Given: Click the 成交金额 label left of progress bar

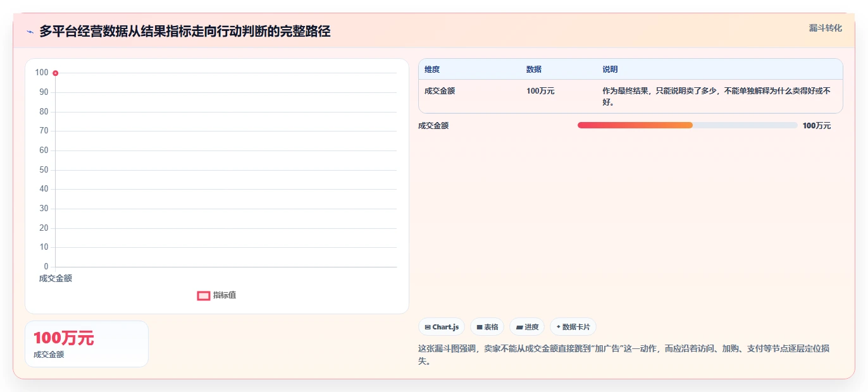Looking at the screenshot, I should click(x=433, y=126).
